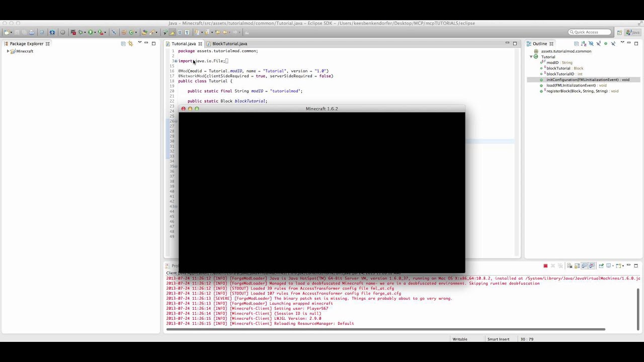644x362 pixels.
Task: Click Smart Insert in status bar
Action: tap(498, 339)
